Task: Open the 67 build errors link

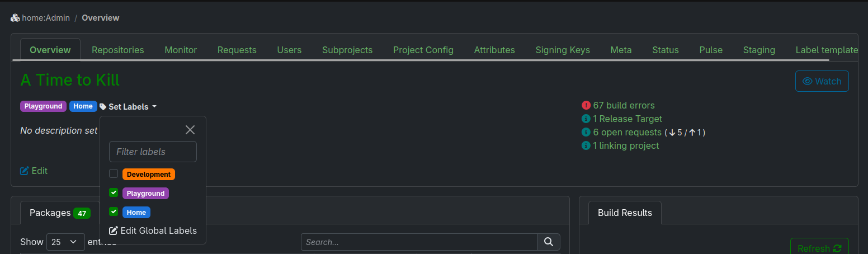Action: [x=624, y=105]
